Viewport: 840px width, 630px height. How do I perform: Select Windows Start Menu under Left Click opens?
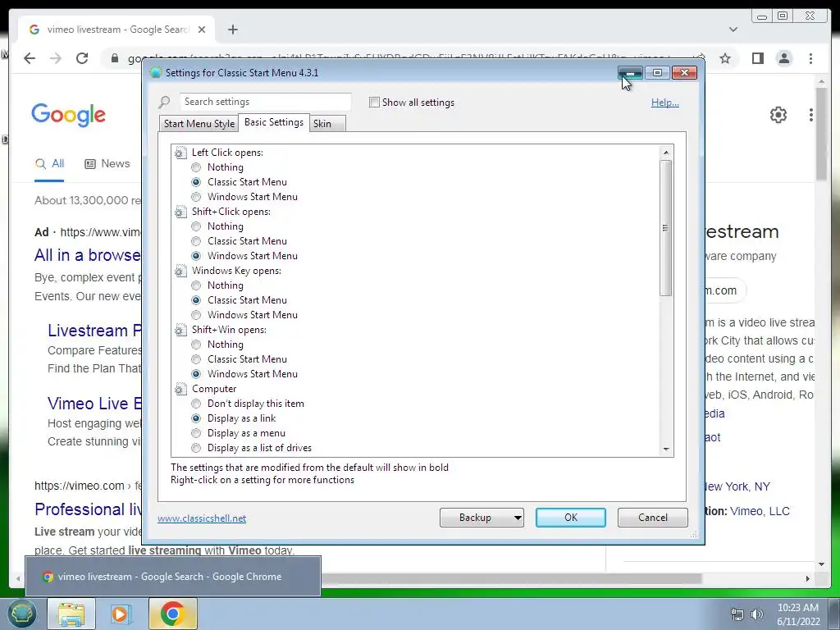pyautogui.click(x=196, y=197)
